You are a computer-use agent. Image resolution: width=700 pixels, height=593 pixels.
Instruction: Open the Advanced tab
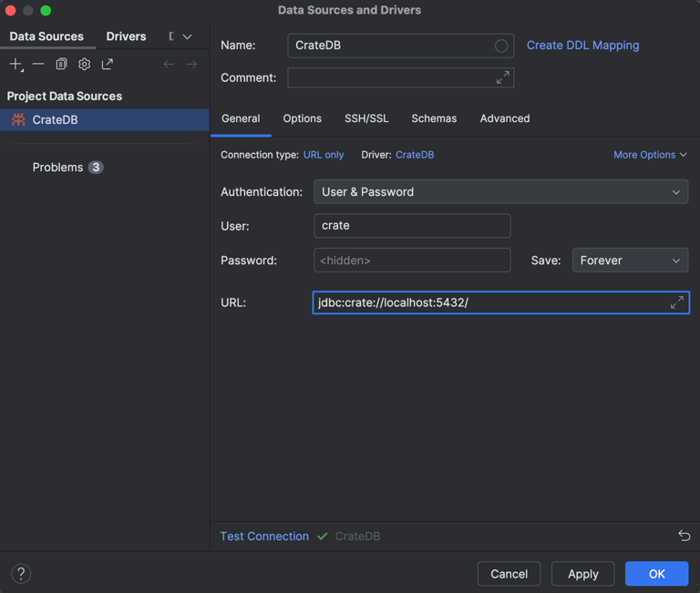click(505, 118)
